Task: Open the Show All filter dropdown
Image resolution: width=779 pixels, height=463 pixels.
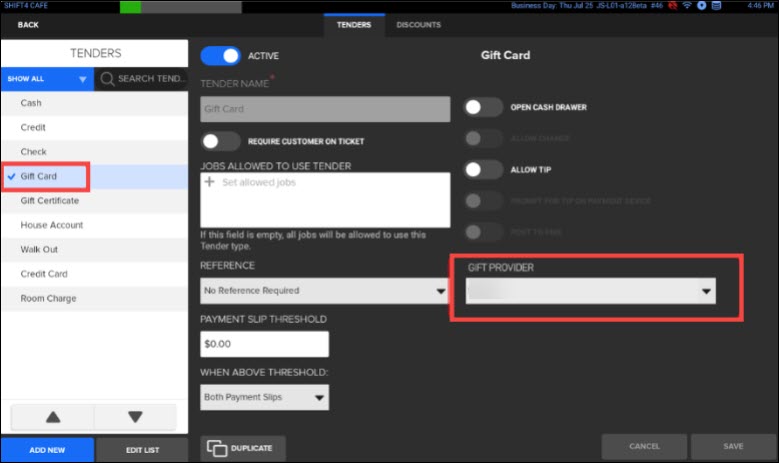Action: (x=47, y=79)
